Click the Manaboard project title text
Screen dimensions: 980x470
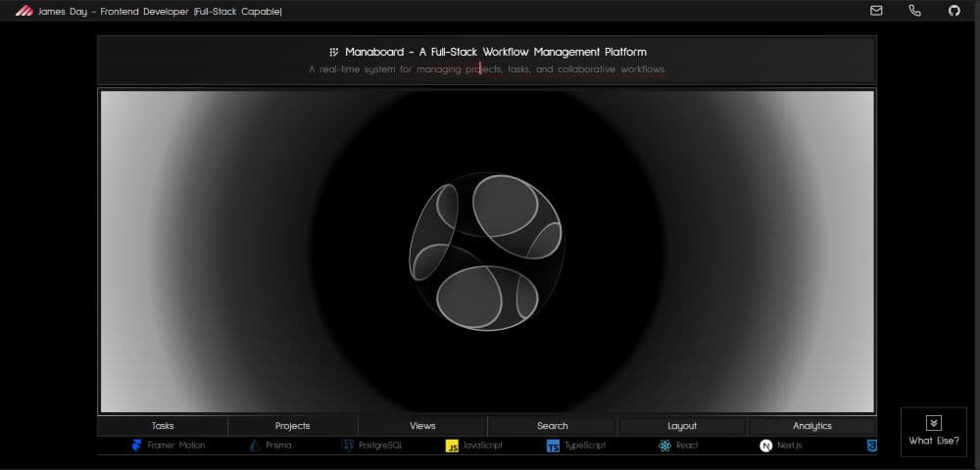[496, 52]
